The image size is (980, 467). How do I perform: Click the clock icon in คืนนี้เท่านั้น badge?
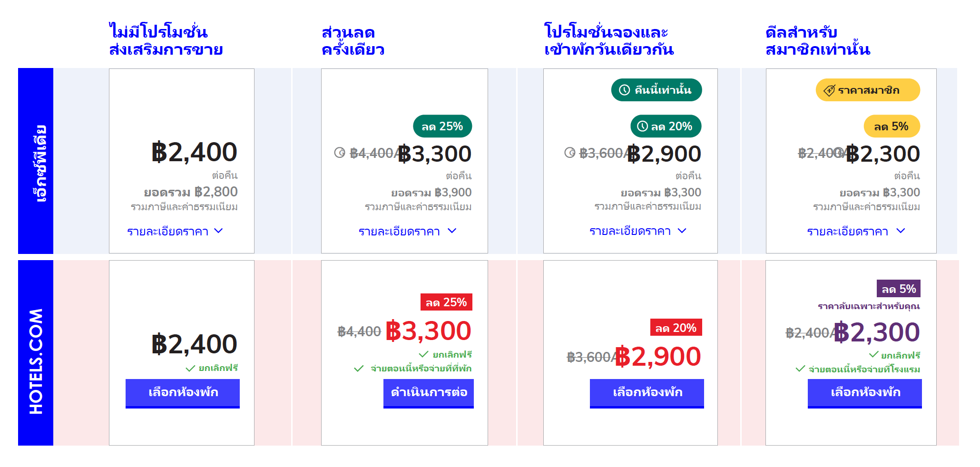[x=624, y=90]
